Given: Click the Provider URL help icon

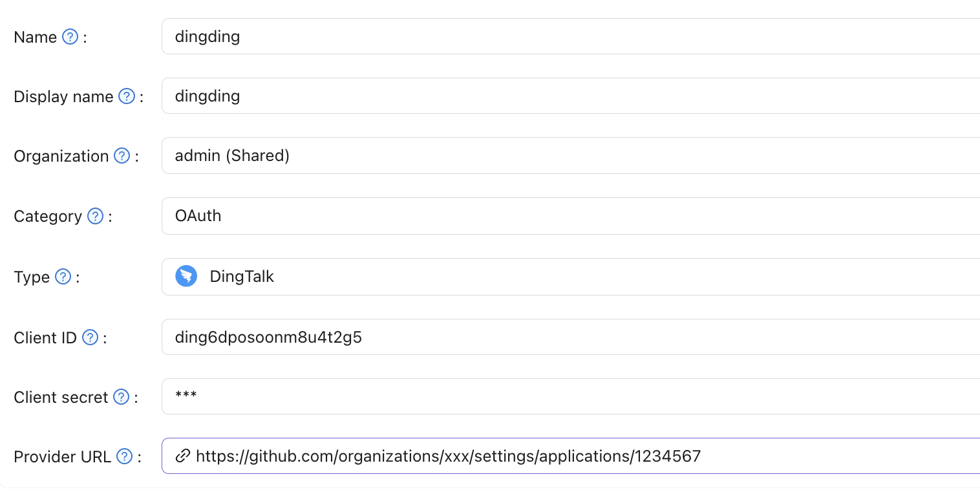Looking at the screenshot, I should click(x=124, y=456).
